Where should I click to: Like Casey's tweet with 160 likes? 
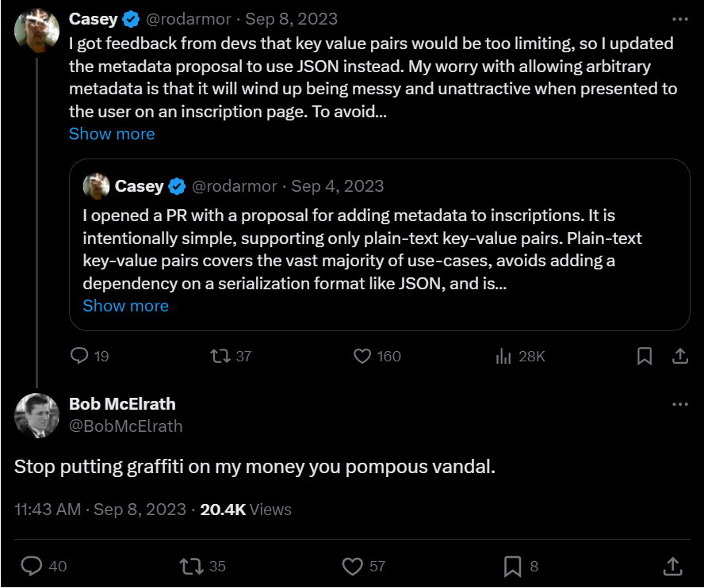click(362, 357)
